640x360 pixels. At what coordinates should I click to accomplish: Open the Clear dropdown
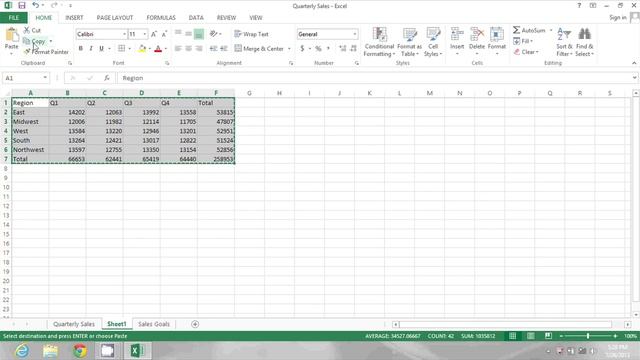527,52
